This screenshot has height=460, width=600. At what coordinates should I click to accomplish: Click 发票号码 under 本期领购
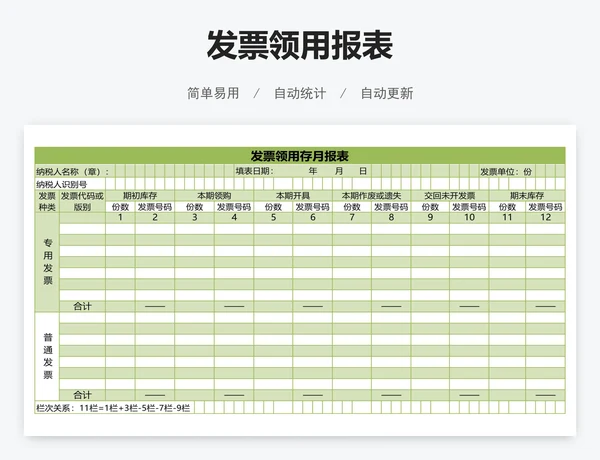point(234,207)
